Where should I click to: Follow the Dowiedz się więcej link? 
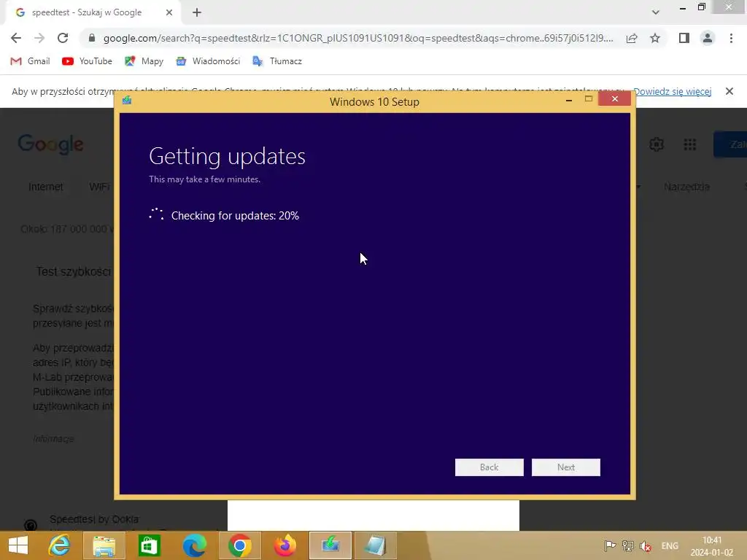[672, 91]
